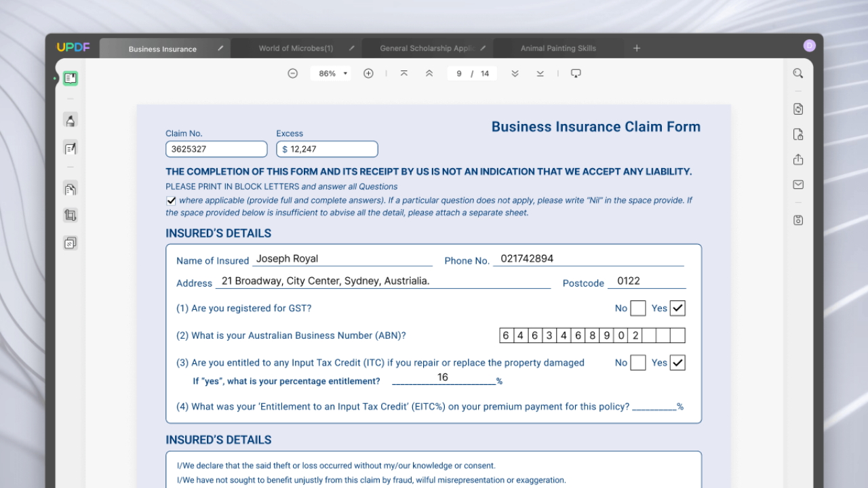The image size is (868, 488).
Task: Send the file by email icon
Action: click(798, 184)
